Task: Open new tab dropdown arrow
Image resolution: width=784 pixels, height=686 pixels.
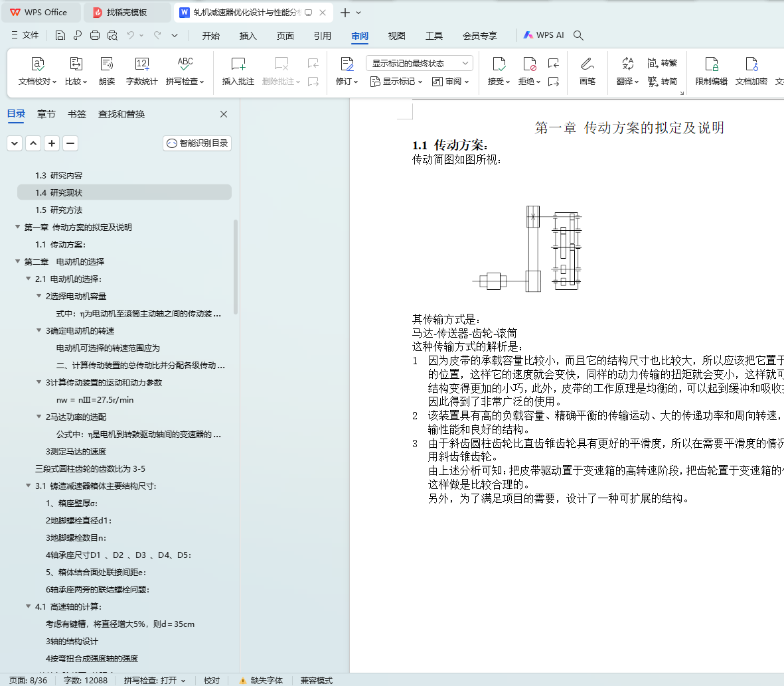Action: (358, 13)
